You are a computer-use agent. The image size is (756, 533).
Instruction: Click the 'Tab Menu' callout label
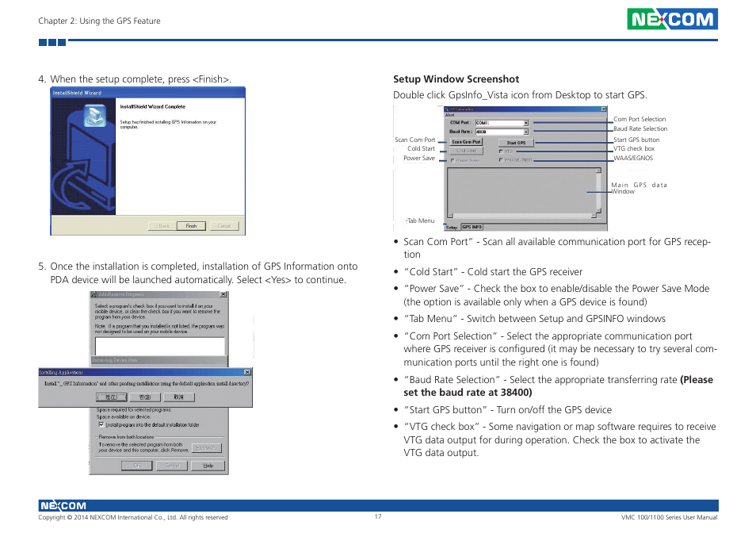pyautogui.click(x=421, y=220)
